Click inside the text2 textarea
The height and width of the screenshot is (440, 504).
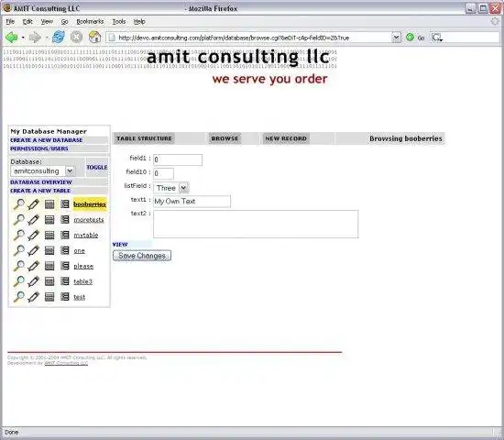(256, 225)
